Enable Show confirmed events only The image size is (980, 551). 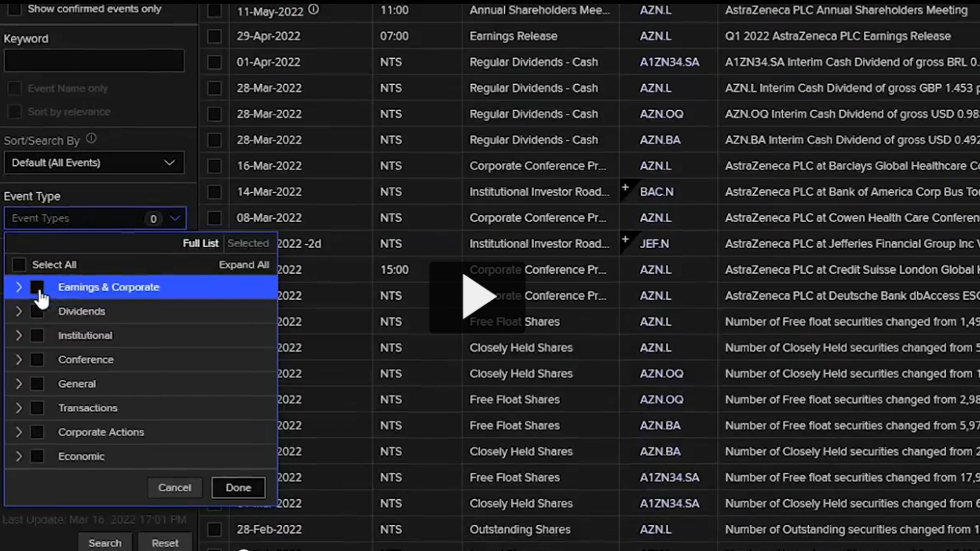[x=15, y=9]
